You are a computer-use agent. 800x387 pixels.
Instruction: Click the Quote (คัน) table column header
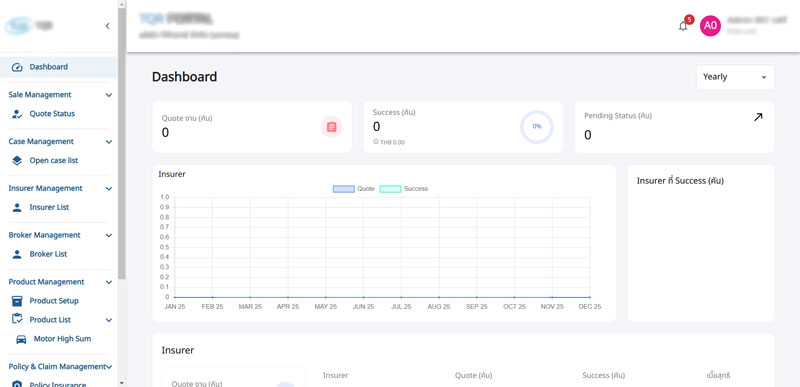473,375
